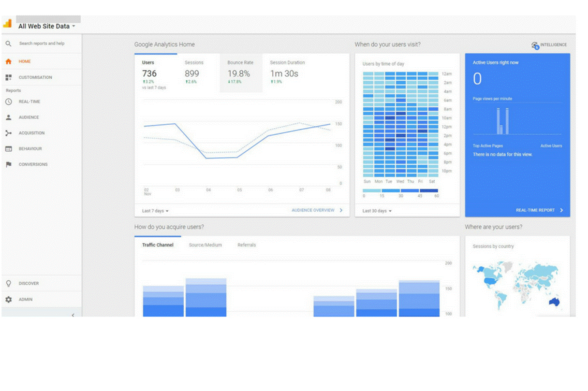Collapse the left sidebar with chevron

click(73, 315)
